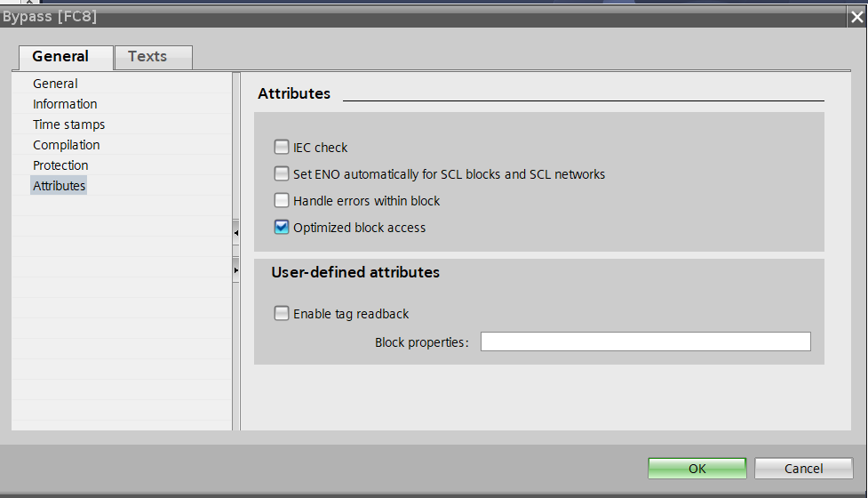Uncheck Optimized block access
This screenshot has width=868, height=498.
(x=282, y=227)
